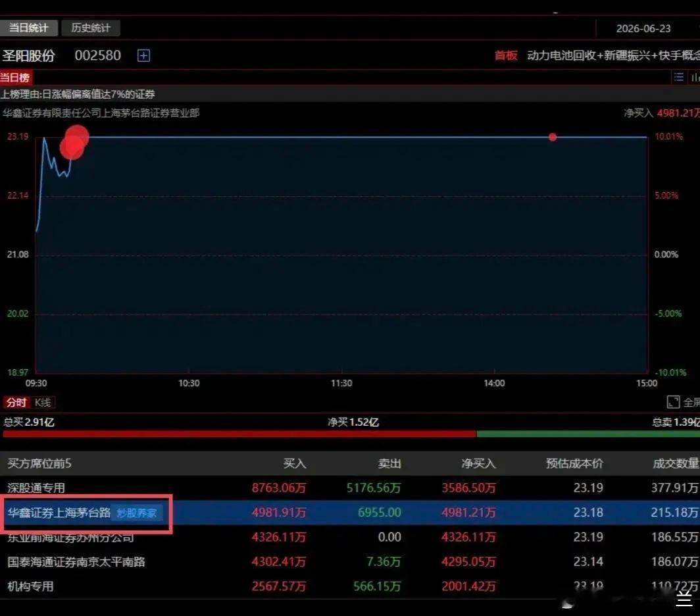Screen dimensions: 700x616
Task: Click the red buy portion of the ratio bar
Action: [239, 434]
